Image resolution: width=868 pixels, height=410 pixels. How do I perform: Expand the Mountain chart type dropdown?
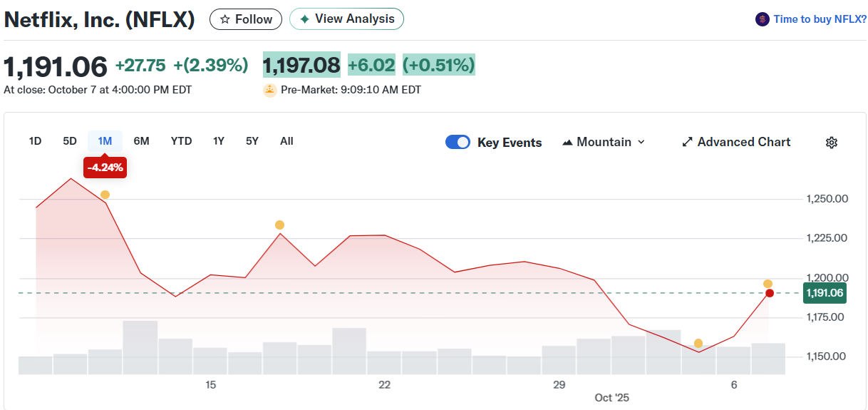[604, 142]
